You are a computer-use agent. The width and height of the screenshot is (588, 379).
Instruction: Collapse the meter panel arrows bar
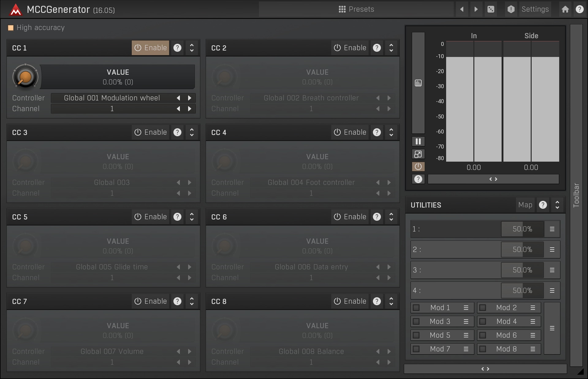point(493,179)
